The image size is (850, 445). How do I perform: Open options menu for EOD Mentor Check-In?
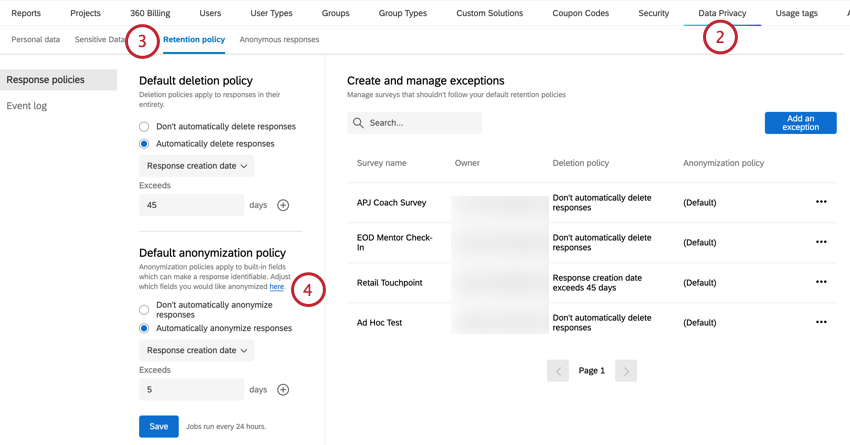[x=821, y=242]
